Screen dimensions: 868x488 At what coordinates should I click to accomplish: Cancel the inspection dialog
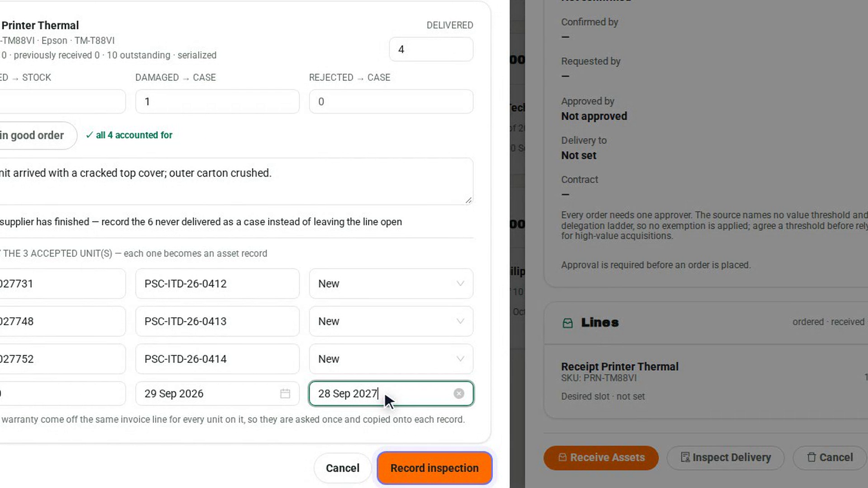click(x=342, y=468)
